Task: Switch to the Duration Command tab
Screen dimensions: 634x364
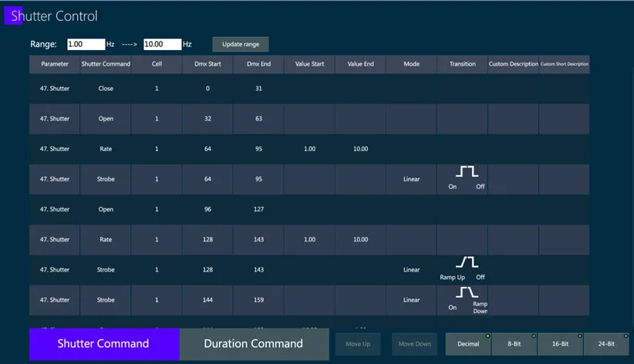Action: (254, 344)
